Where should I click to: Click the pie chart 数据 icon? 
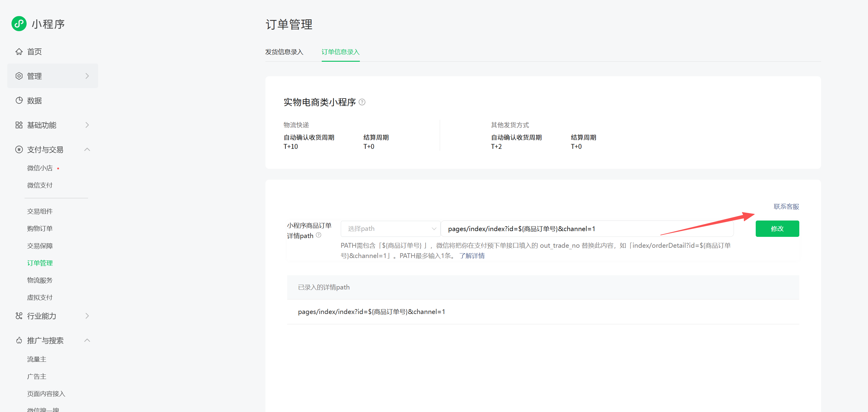pos(19,100)
